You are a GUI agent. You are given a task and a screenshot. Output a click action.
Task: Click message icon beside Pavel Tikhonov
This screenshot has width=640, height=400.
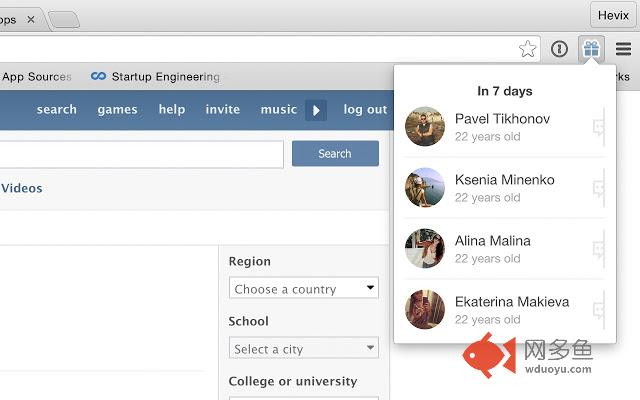pos(599,127)
